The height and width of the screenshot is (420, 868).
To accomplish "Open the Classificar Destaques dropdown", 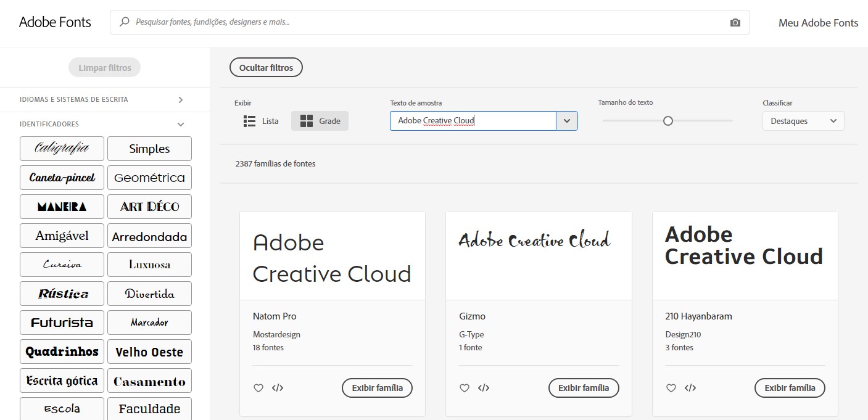I will 803,121.
